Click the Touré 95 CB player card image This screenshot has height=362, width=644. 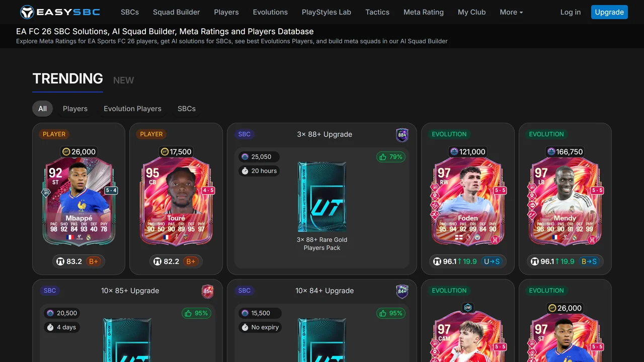pos(176,202)
